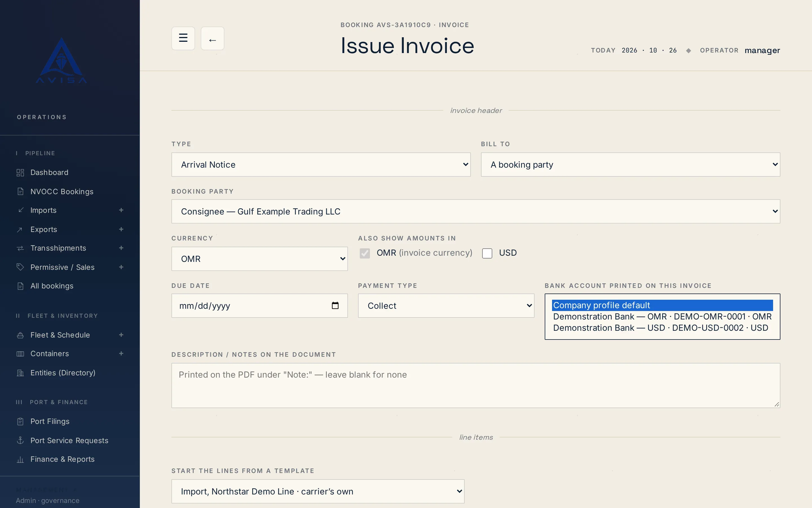The image size is (812, 508).
Task: Click the Containers icon
Action: pyautogui.click(x=20, y=354)
